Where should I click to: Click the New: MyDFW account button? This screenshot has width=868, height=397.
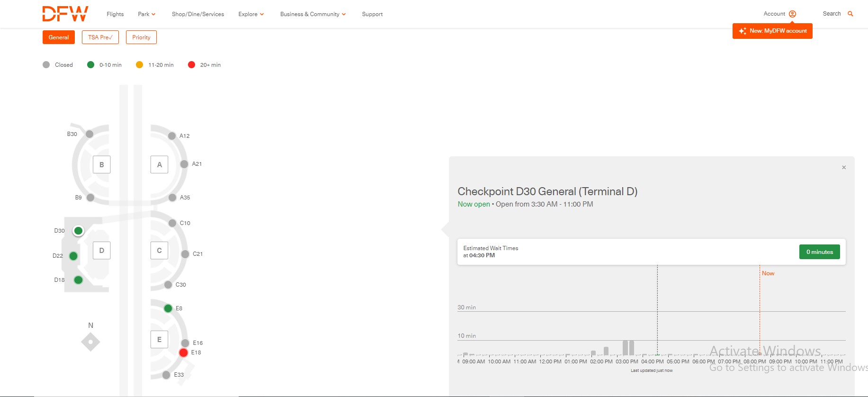772,31
